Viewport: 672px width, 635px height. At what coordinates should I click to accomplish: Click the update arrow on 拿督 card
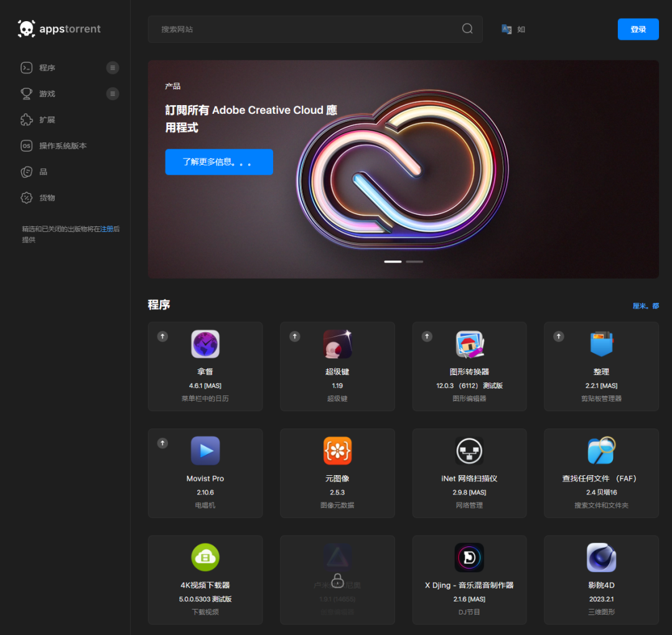162,336
